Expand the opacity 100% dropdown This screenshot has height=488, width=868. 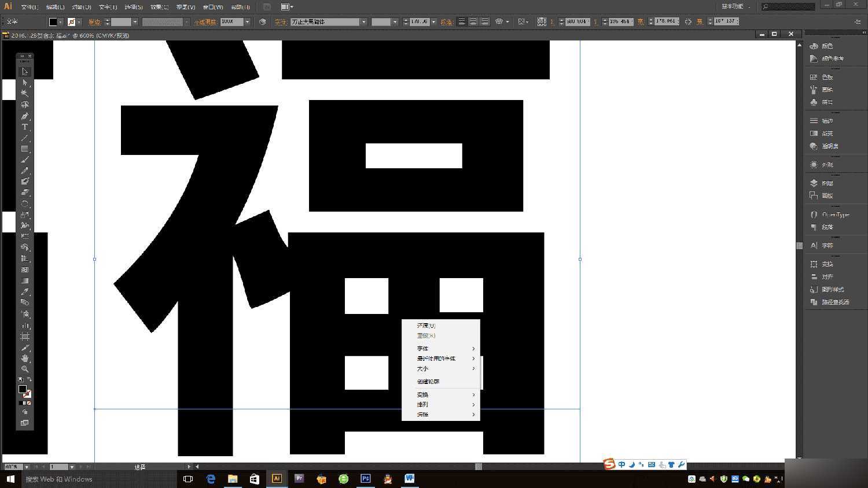coord(247,21)
